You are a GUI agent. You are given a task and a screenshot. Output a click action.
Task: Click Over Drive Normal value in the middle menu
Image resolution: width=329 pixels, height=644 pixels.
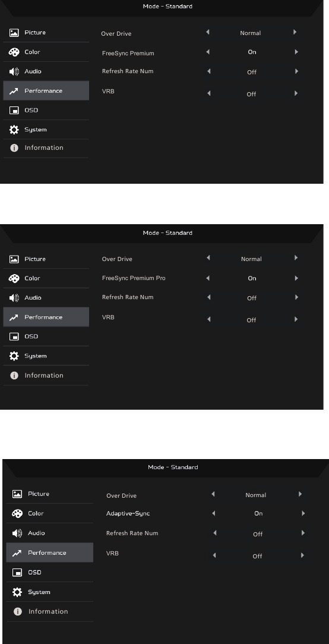coord(251,259)
